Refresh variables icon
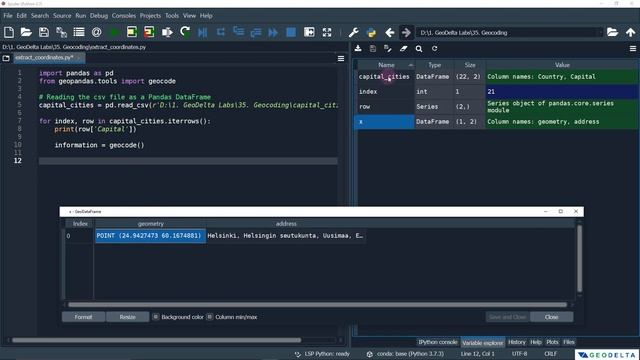The width and height of the screenshot is (640, 360). (434, 49)
